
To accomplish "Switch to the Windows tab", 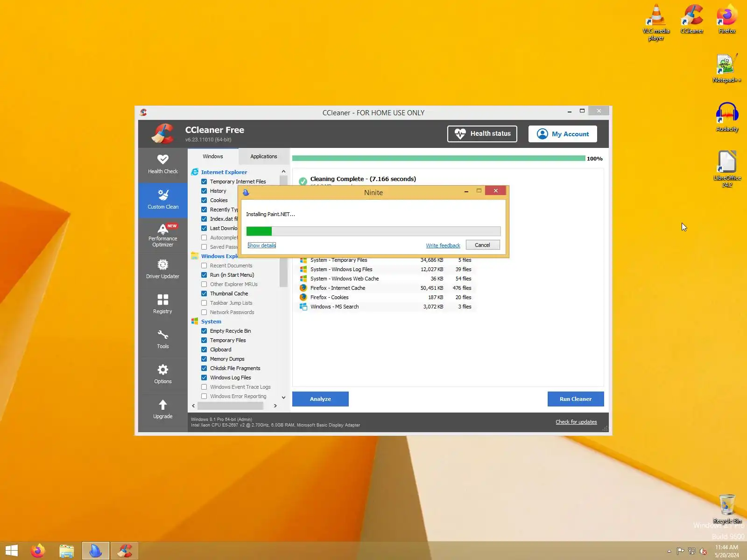I will coord(213,156).
